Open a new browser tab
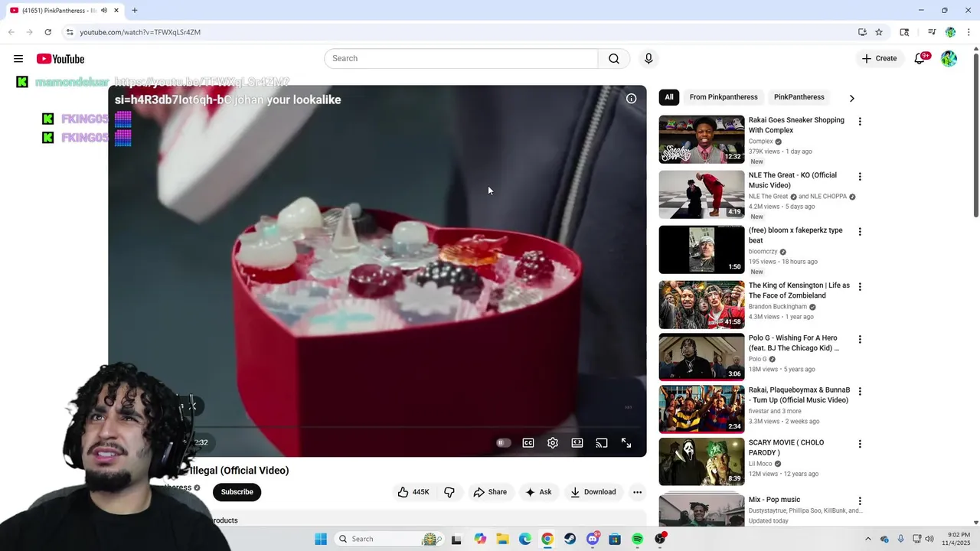Screen dimensions: 980x551 (x=135, y=11)
